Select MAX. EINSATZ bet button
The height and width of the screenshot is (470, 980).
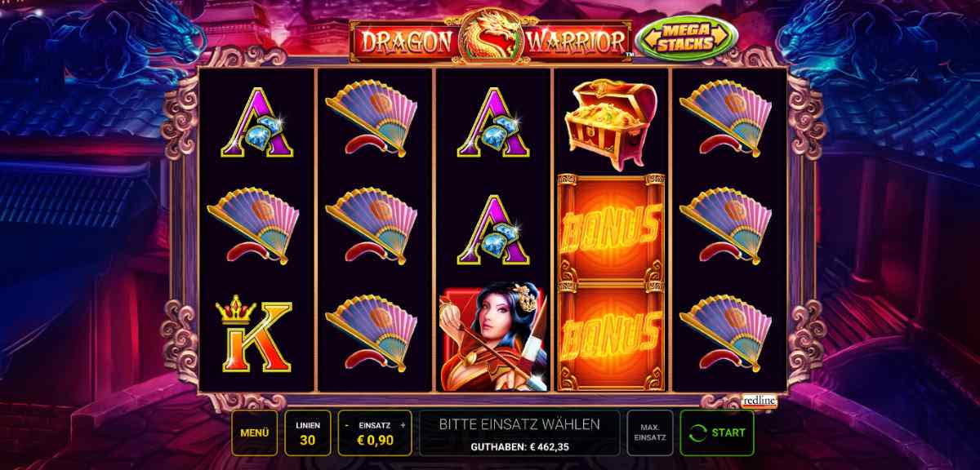click(x=650, y=432)
